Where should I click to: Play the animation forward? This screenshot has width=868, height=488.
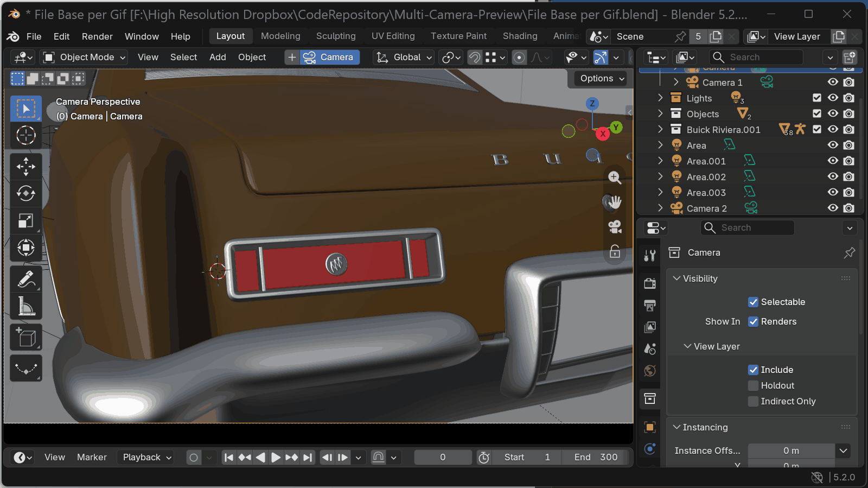point(276,457)
